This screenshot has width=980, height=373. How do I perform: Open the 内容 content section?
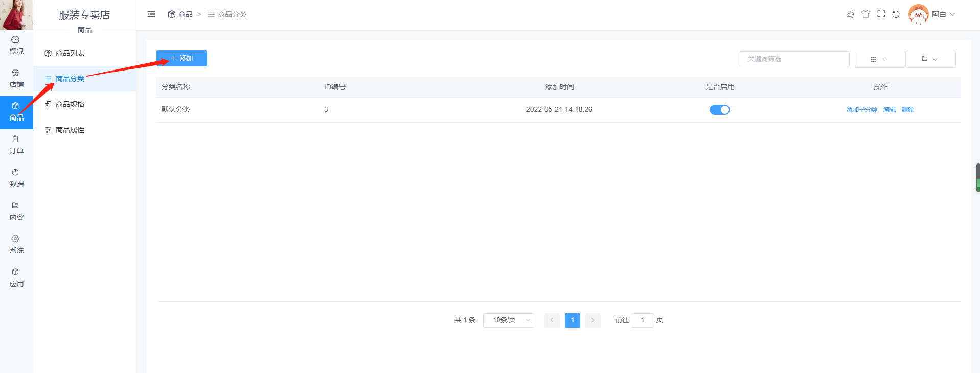[x=16, y=212]
